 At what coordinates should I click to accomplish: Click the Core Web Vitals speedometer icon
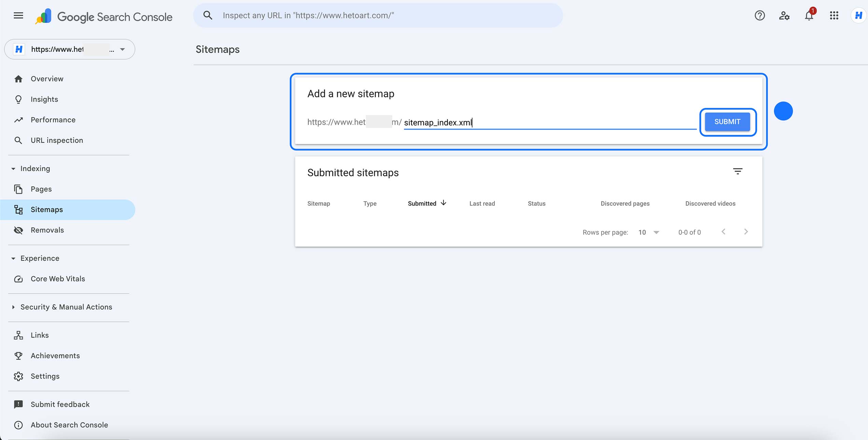pyautogui.click(x=18, y=279)
